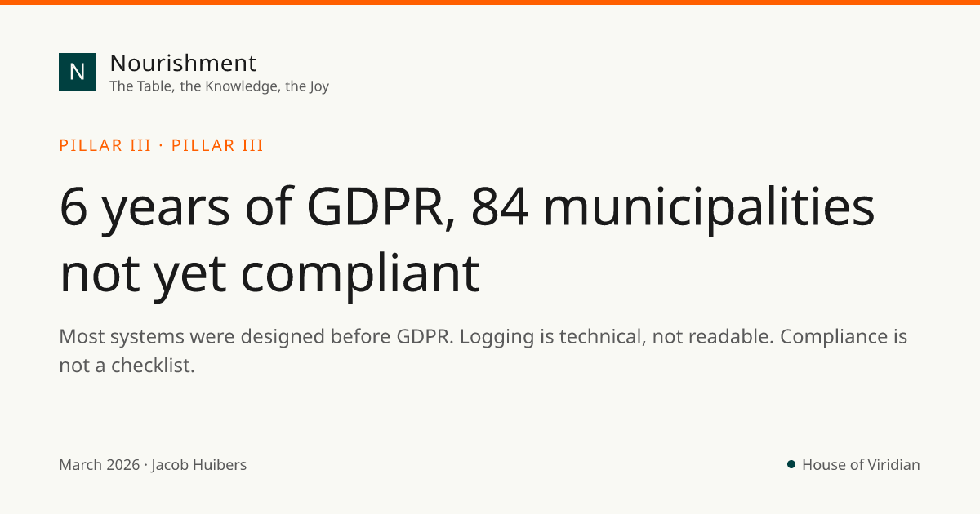The image size is (980, 514).
Task: Click the orange bar at the top edge
Action: click(490, 2)
